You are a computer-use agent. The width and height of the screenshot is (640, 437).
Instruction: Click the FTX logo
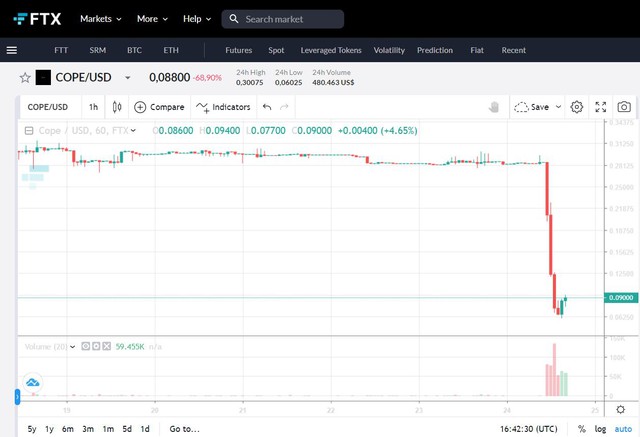tap(37, 19)
